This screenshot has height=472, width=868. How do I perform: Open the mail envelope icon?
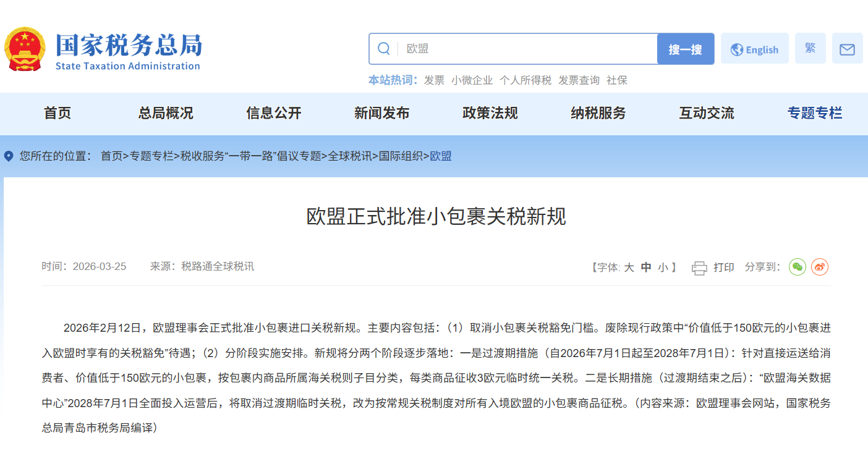coord(847,49)
